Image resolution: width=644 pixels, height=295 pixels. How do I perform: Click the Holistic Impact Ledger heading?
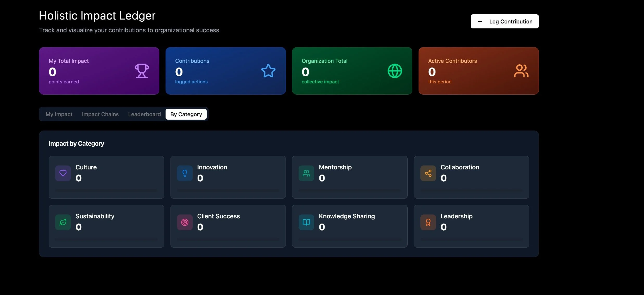pos(97,16)
